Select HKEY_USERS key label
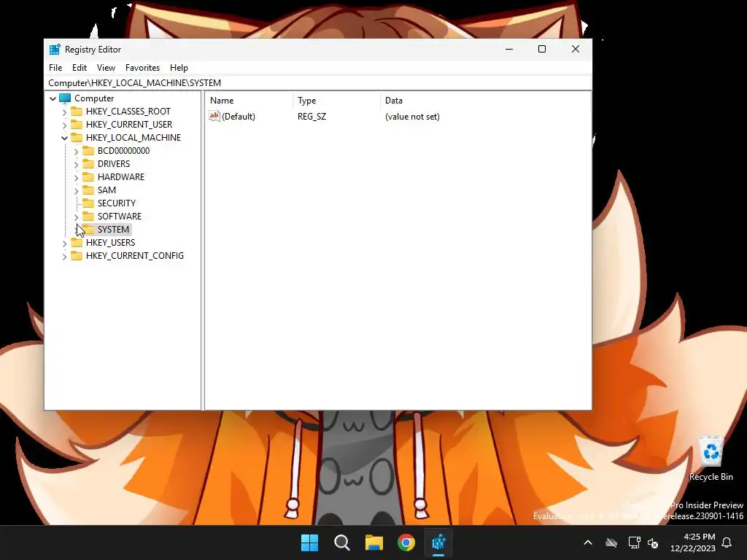The height and width of the screenshot is (560, 747). coord(111,242)
